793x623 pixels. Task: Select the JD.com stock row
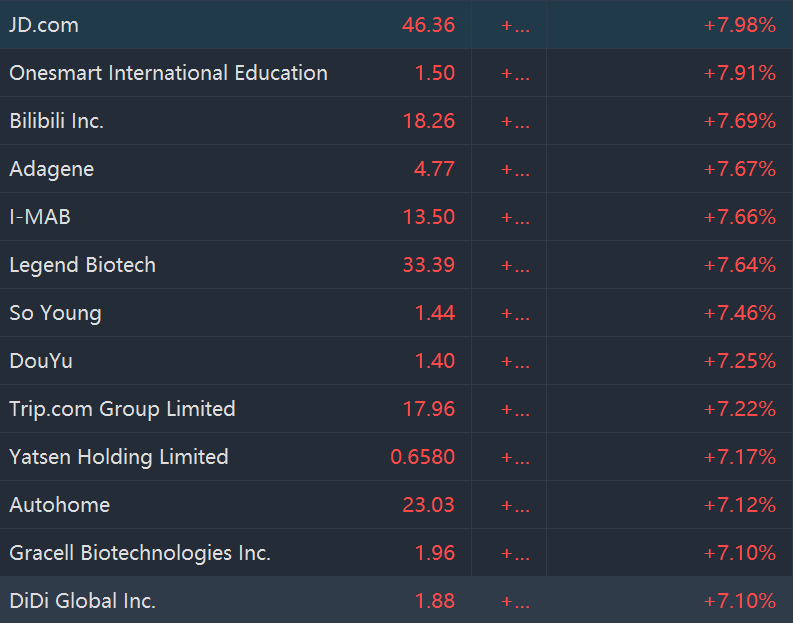pos(44,25)
